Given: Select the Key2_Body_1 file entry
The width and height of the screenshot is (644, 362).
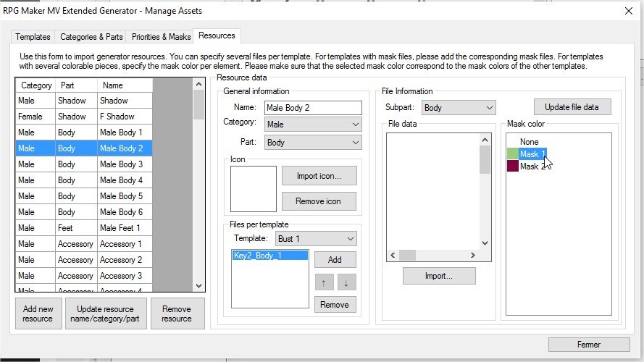Looking at the screenshot, I should pos(269,256).
